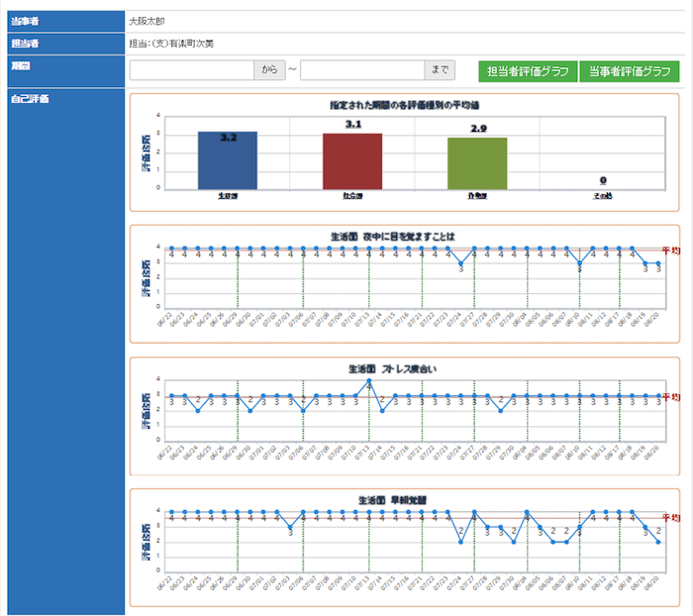Click the 担当者評価グラフ green button

point(528,71)
